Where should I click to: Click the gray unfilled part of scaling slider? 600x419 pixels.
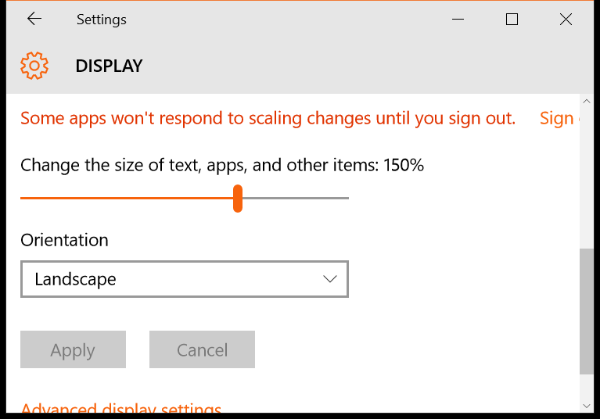pos(295,198)
